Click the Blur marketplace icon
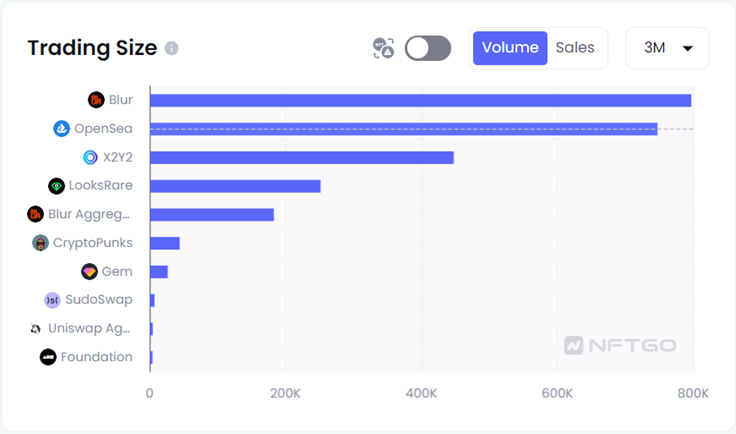736x434 pixels. (x=96, y=100)
